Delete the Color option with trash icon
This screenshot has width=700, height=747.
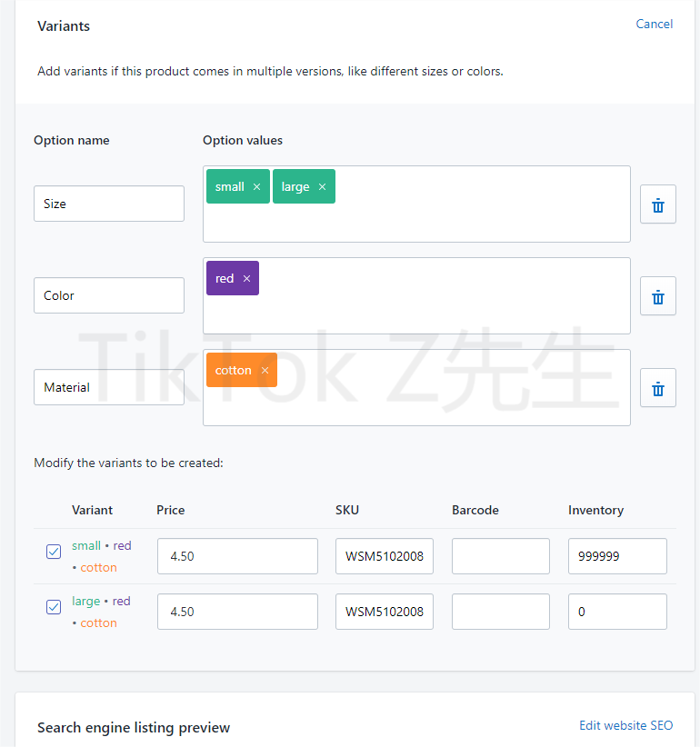tap(657, 296)
